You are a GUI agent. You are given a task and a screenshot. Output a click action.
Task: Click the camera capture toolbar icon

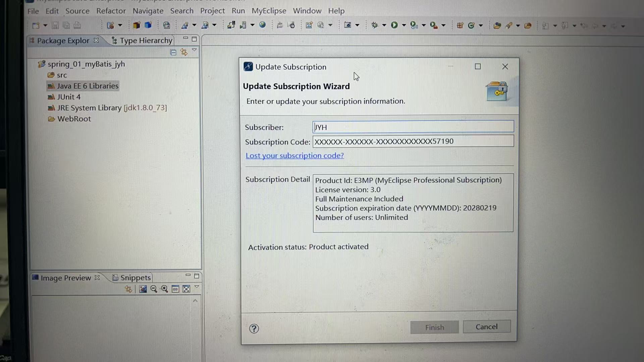tap(347, 25)
